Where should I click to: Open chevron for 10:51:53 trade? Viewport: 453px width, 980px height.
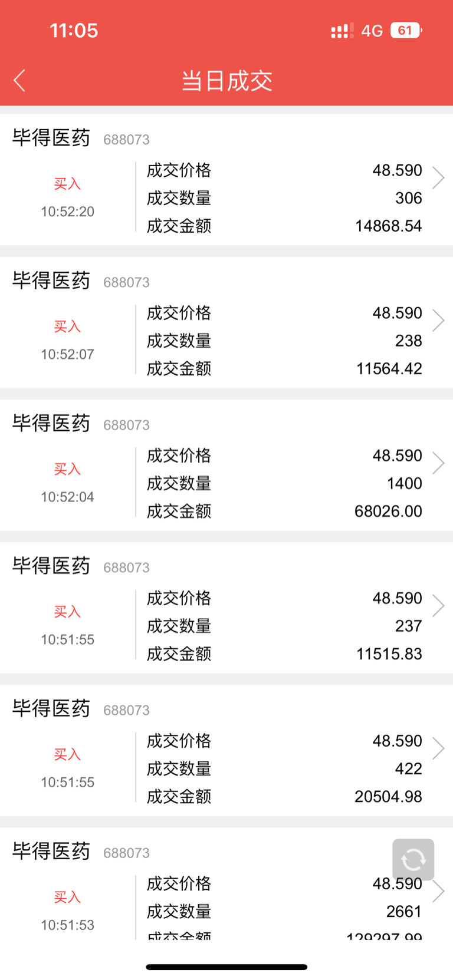pos(438,890)
